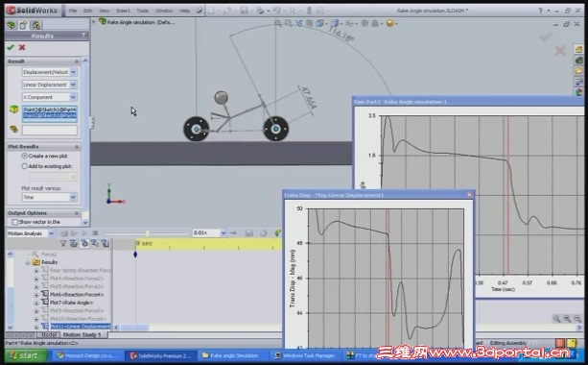Select Plot7<Rake Angle> in results tree

71,303
